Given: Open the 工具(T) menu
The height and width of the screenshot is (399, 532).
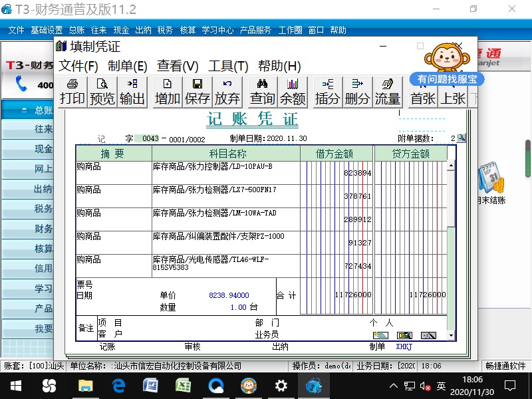Looking at the screenshot, I should 228,66.
